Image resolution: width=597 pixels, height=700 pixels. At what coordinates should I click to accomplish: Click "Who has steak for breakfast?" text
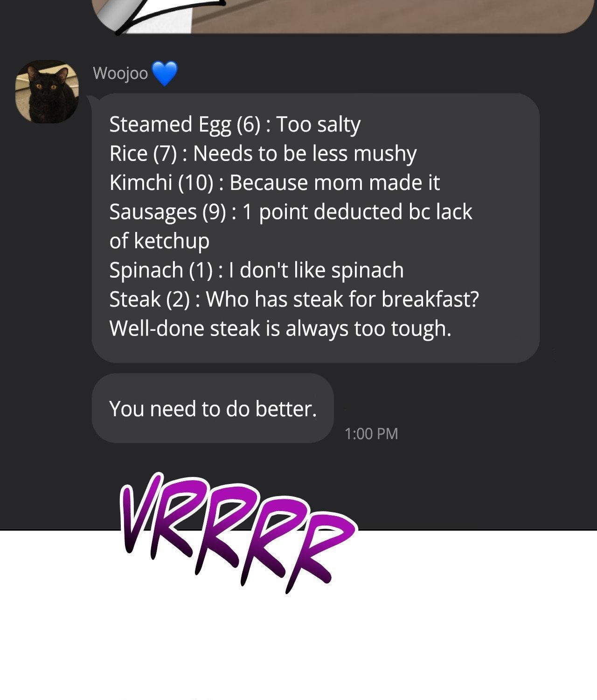click(x=342, y=299)
